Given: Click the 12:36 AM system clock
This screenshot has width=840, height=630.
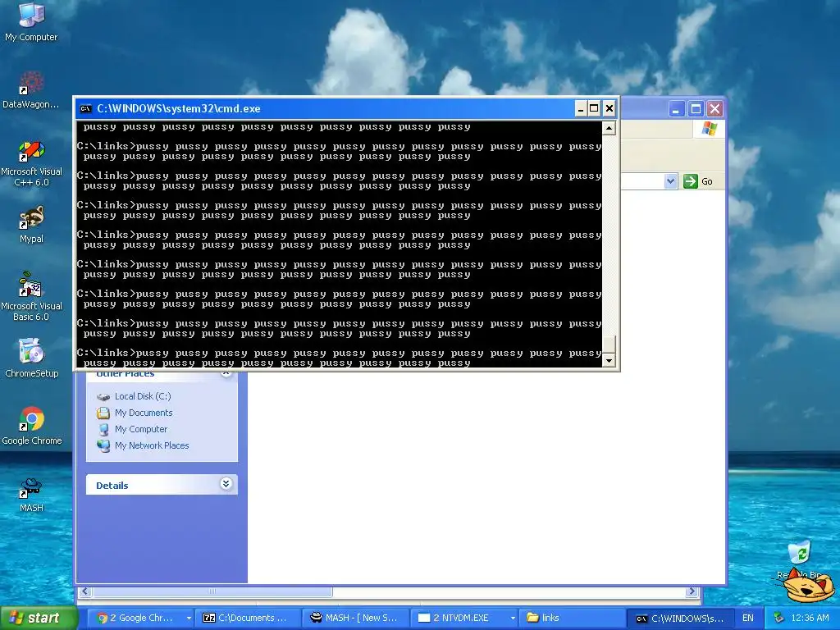Looking at the screenshot, I should [x=810, y=618].
